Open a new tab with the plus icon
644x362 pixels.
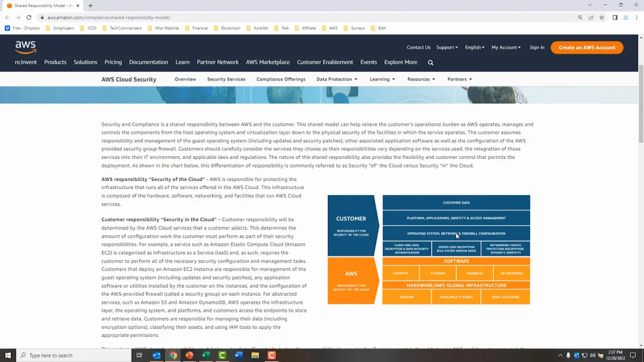point(91,6)
